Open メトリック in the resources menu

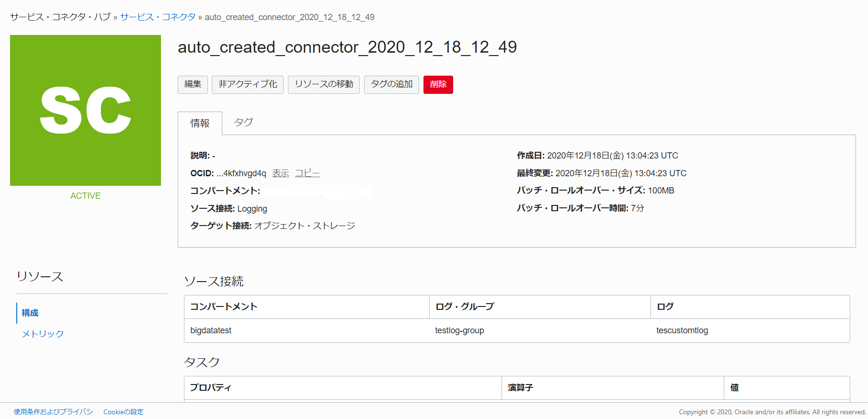(43, 334)
